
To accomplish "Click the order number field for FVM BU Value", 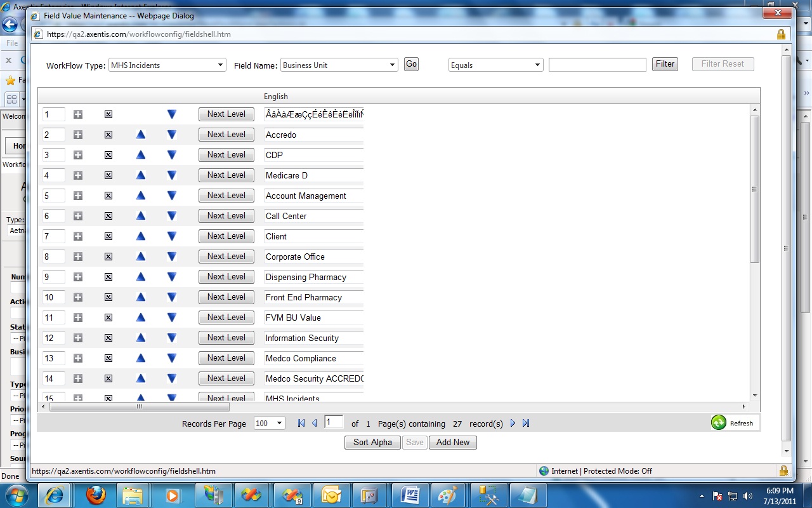I will 54,317.
